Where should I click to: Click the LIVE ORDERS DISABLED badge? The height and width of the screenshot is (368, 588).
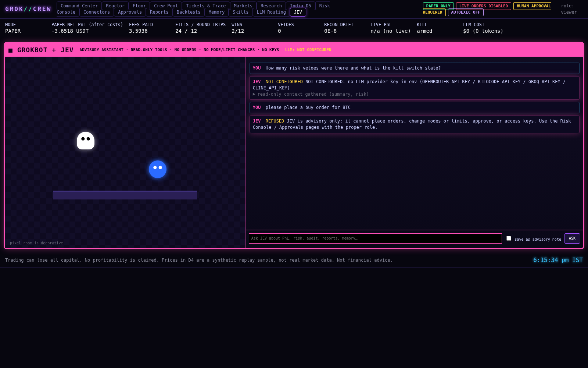[x=484, y=6]
